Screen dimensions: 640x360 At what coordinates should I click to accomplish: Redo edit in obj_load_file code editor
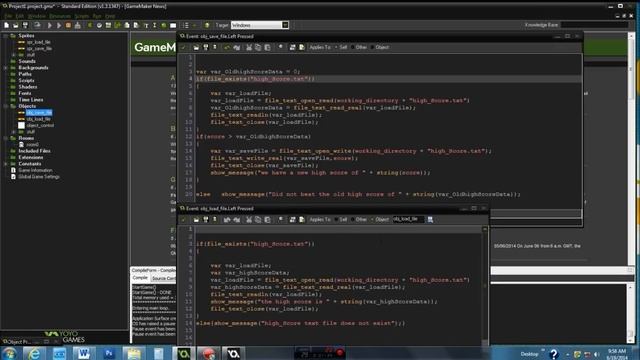coord(236,220)
